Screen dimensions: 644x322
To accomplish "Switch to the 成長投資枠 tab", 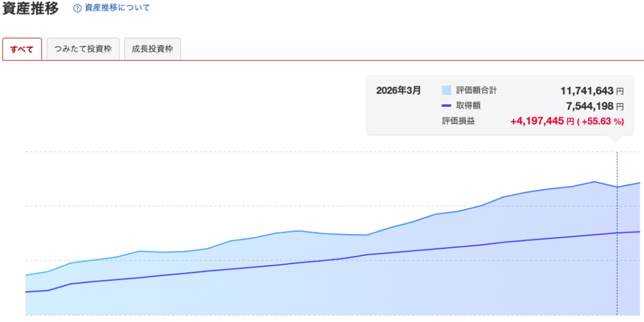I will tap(153, 49).
